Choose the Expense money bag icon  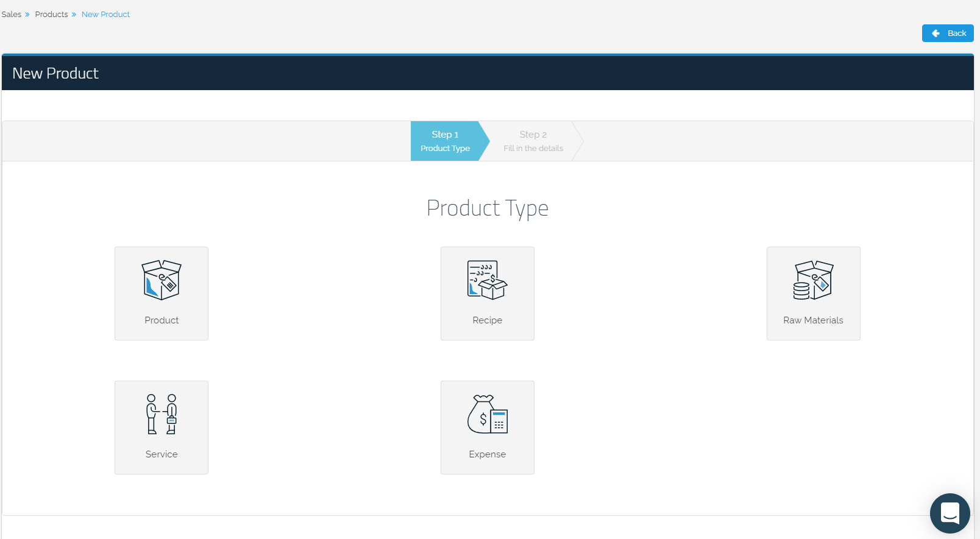point(487,414)
